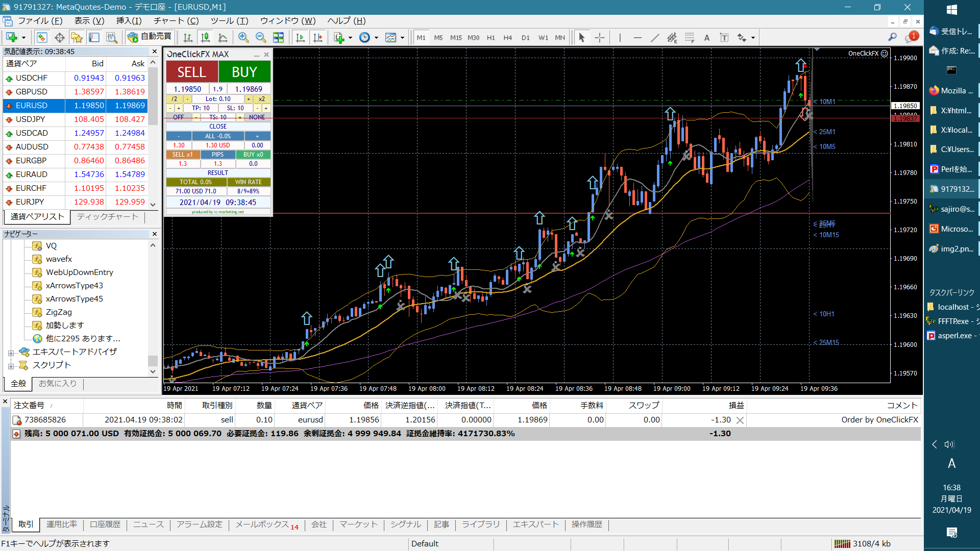
Task: Open the Templates icon
Action: [390, 37]
